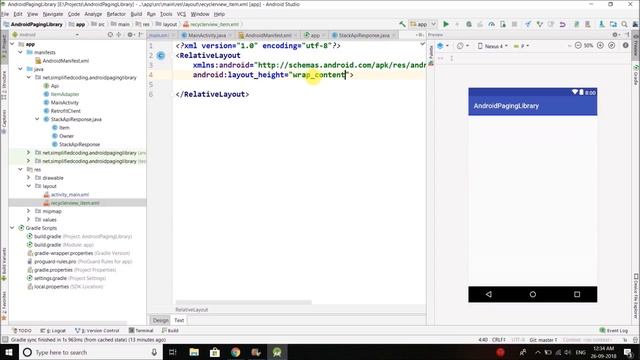Collapse the Gradle Scripts node
640x360 pixels.
coord(12,228)
